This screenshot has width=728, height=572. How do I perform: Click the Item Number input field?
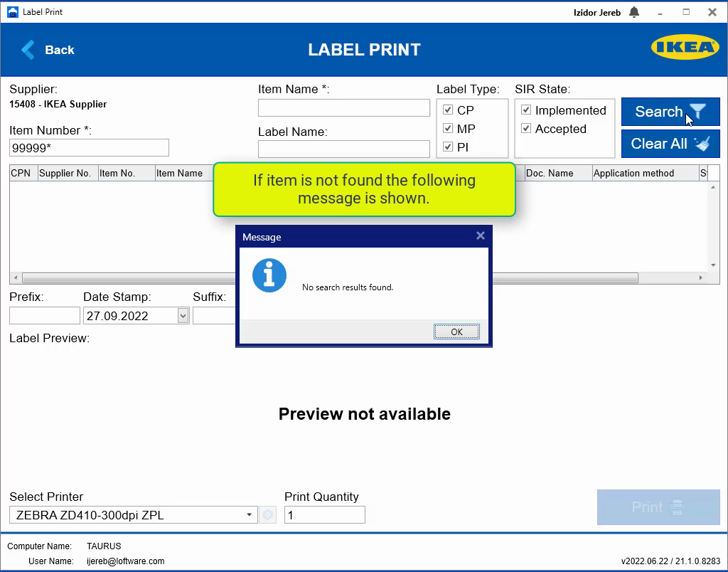[89, 148]
